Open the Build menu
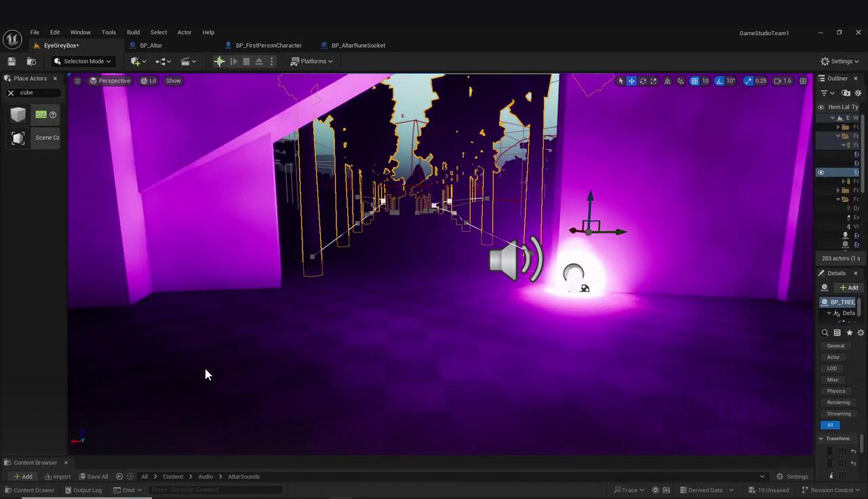Screen dimensions: 868x499 [x=133, y=33]
